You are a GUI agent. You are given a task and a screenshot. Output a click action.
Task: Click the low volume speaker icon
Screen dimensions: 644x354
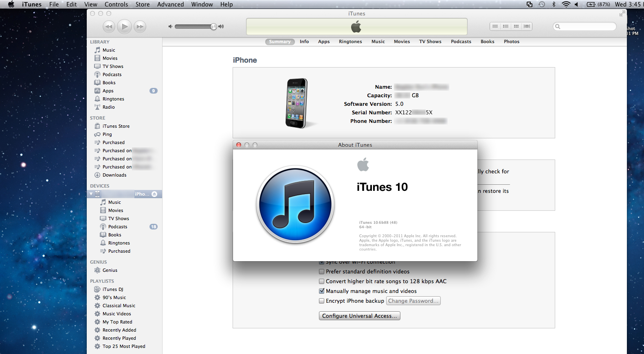(170, 26)
